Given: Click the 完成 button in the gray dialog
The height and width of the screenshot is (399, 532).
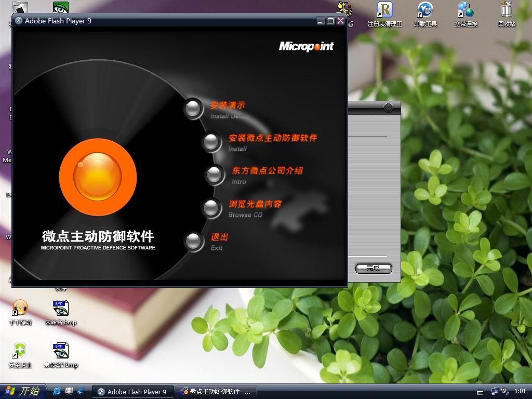Looking at the screenshot, I should click(374, 268).
